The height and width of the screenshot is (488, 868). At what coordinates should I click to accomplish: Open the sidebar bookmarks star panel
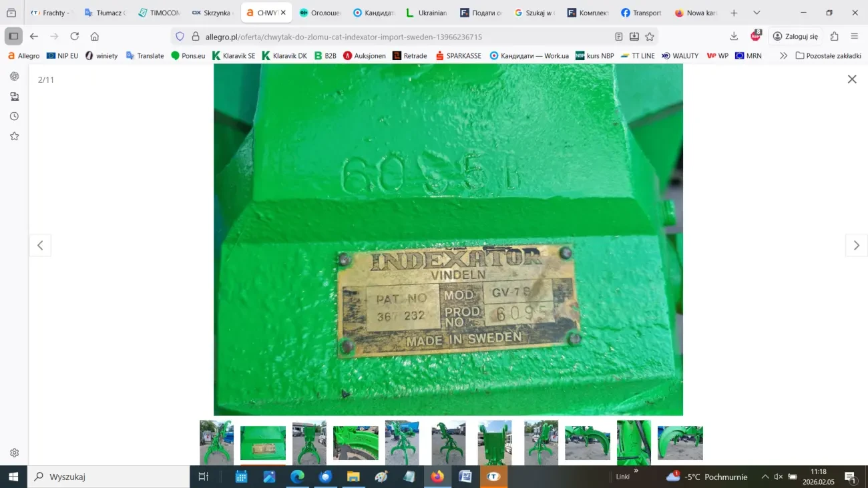point(14,136)
